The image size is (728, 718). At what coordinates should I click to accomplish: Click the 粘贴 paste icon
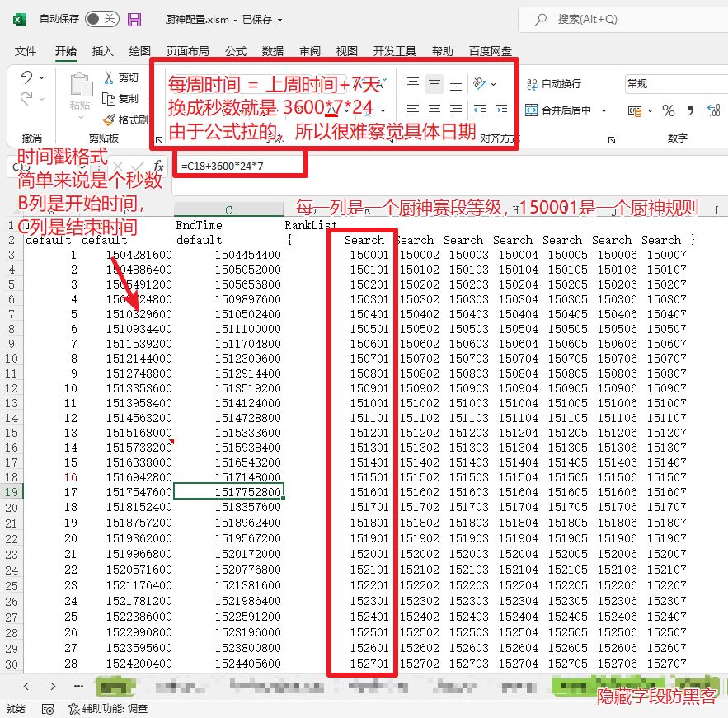(81, 85)
